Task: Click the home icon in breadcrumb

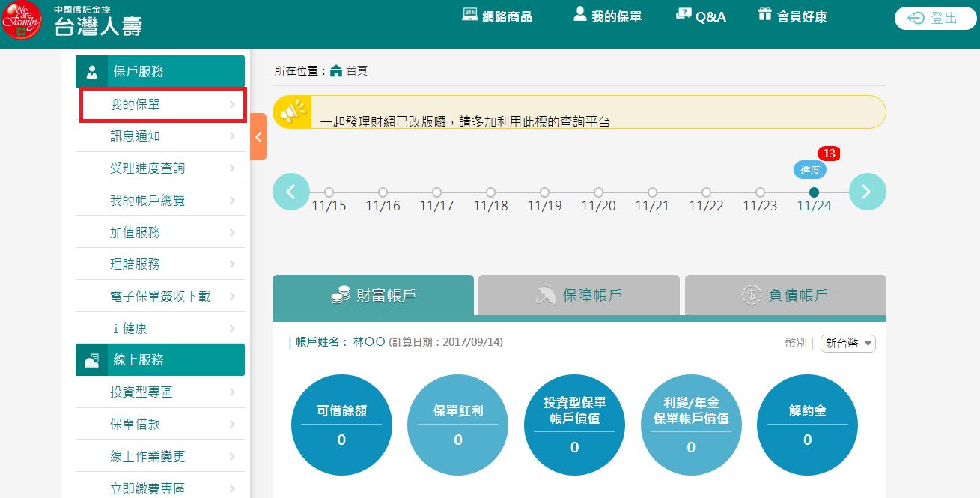Action: (x=336, y=71)
